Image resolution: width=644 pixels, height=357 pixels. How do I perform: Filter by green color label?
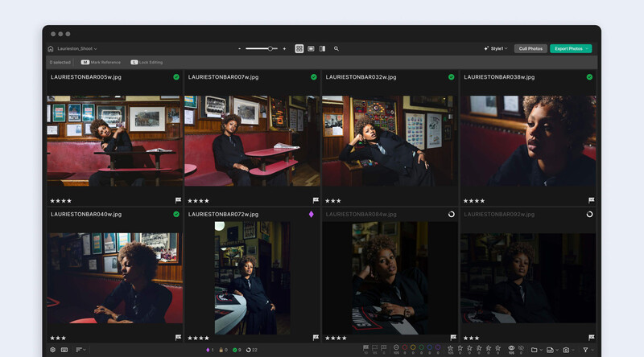(x=421, y=349)
